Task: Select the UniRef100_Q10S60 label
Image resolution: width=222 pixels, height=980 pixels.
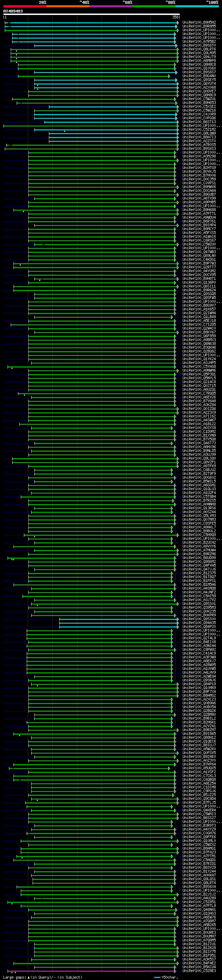Action: pyautogui.click(x=199, y=68)
